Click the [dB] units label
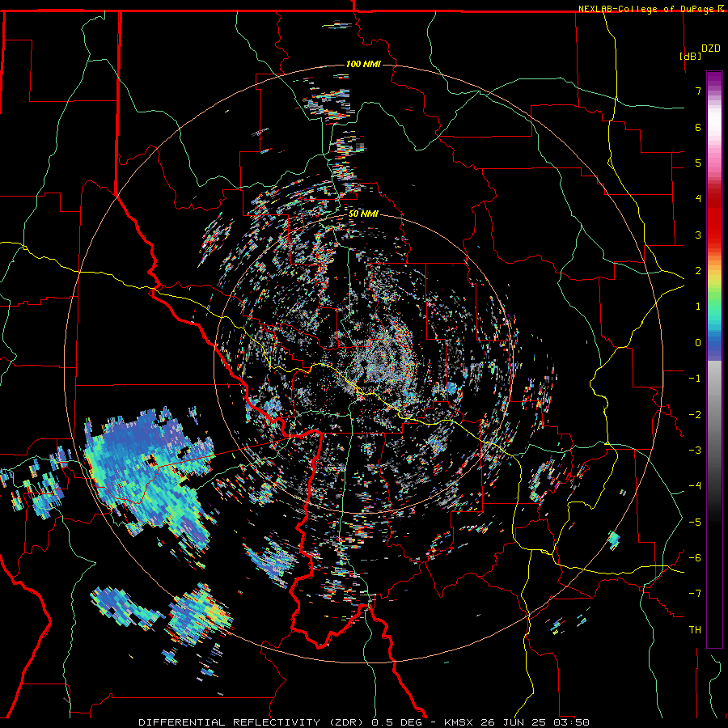 691,56
